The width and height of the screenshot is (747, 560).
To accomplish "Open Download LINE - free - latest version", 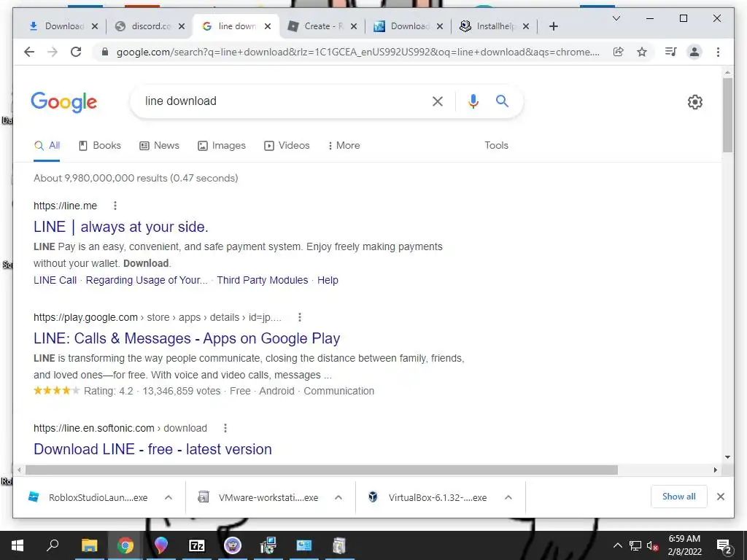I will click(x=152, y=449).
